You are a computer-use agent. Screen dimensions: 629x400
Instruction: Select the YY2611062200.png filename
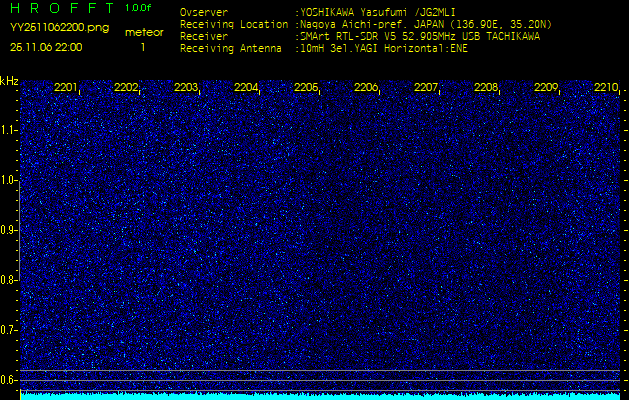(58, 29)
